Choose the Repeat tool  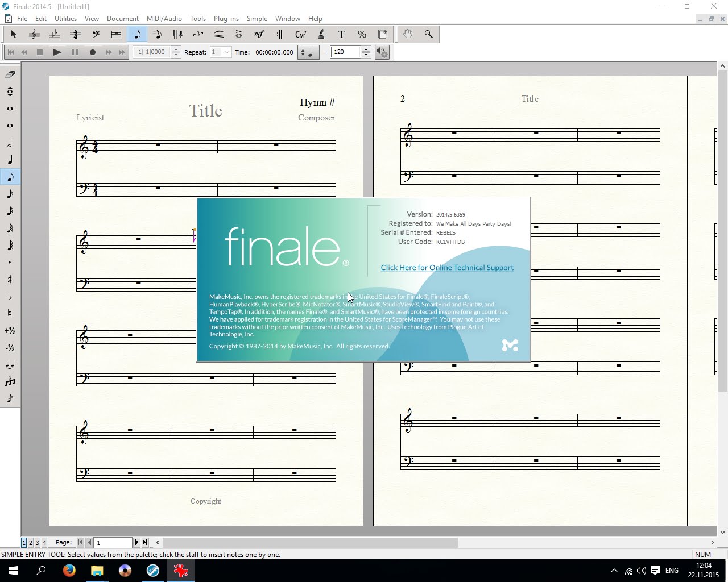(x=280, y=34)
